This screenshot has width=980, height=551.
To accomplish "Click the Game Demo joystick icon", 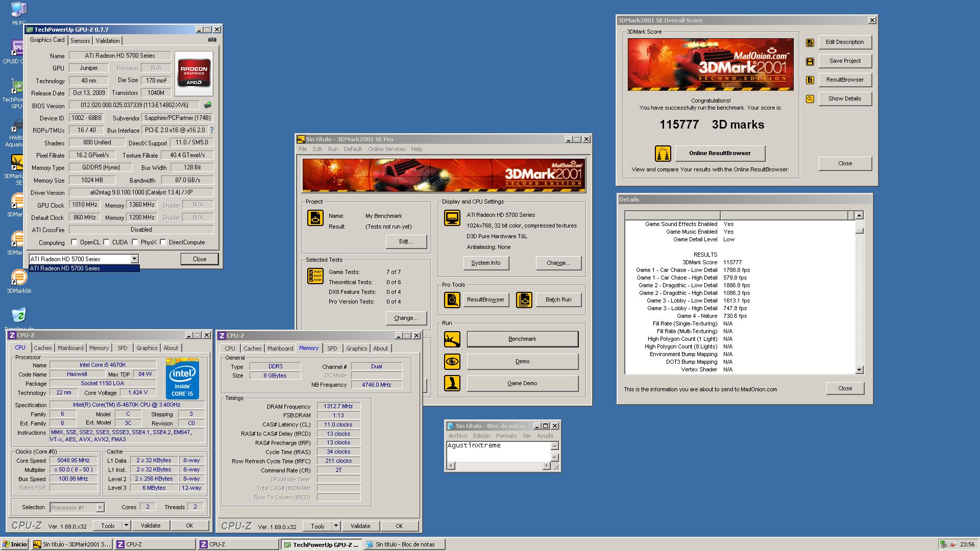I will 452,384.
